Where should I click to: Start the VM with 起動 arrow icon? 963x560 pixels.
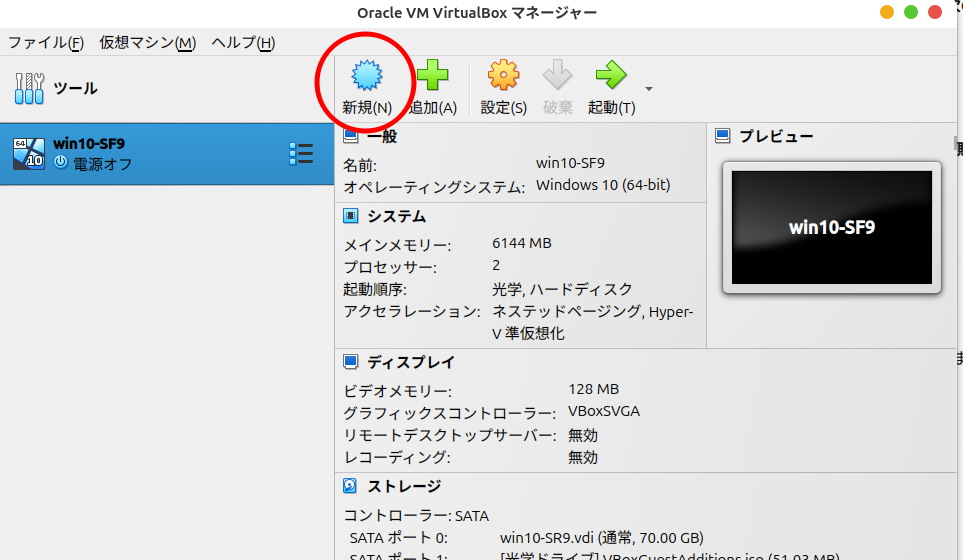coord(610,76)
